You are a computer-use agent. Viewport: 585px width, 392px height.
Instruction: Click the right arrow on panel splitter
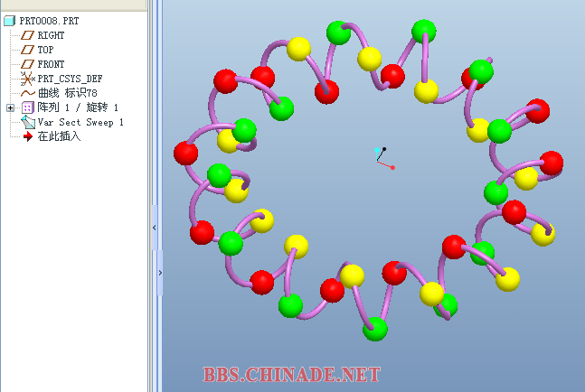click(x=160, y=273)
